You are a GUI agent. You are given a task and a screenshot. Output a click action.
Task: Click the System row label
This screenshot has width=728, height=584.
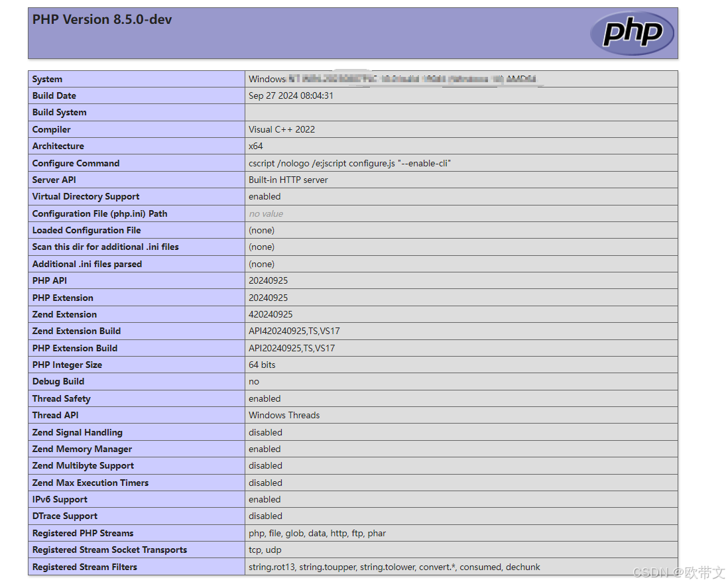[47, 79]
